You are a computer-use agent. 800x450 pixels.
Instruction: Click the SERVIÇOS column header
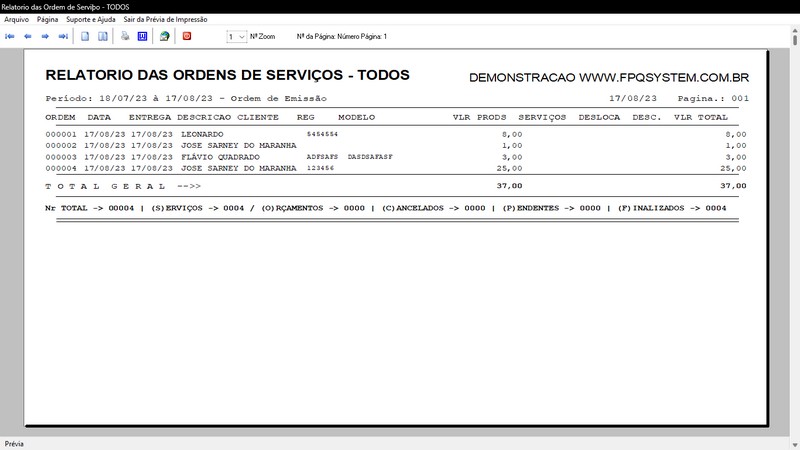(542, 117)
